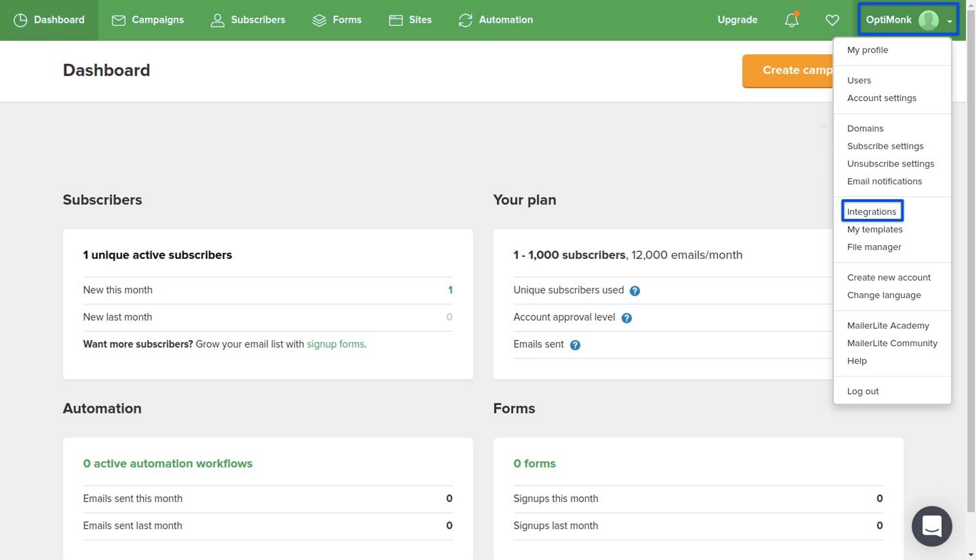
Task: Go to Subscribers tab label
Action: click(258, 20)
